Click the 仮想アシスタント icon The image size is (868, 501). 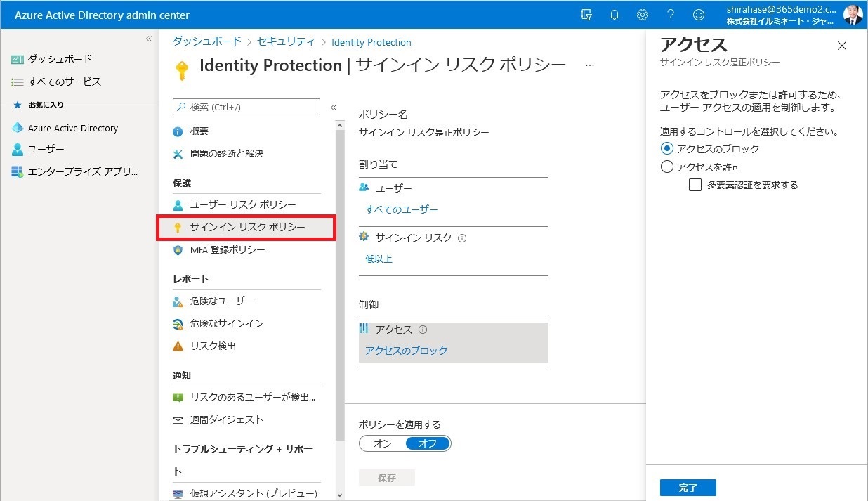click(x=178, y=494)
